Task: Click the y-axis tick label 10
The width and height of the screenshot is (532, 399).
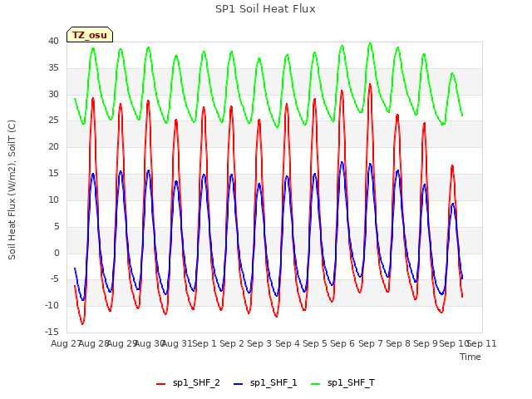Action: pyautogui.click(x=53, y=199)
